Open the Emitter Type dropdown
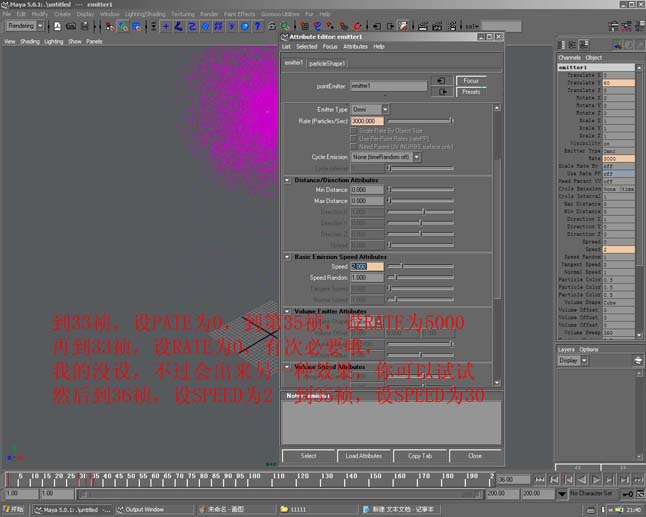 [370, 109]
